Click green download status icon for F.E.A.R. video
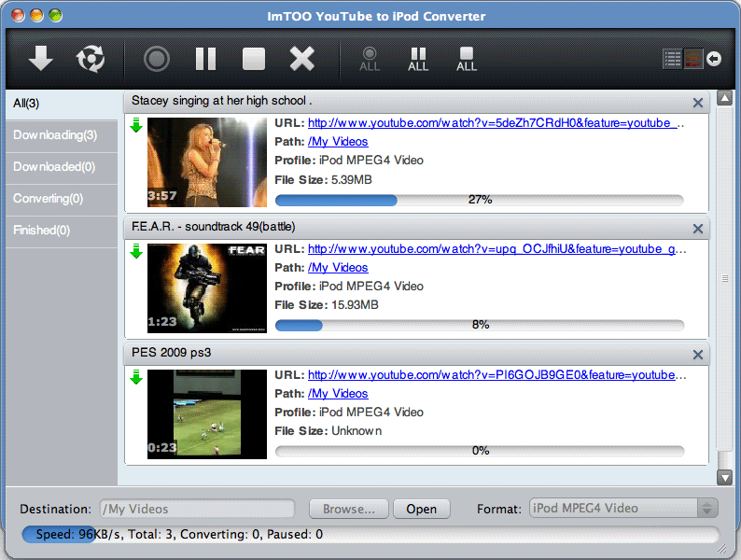Viewport: 741px width, 560px height. point(136,251)
